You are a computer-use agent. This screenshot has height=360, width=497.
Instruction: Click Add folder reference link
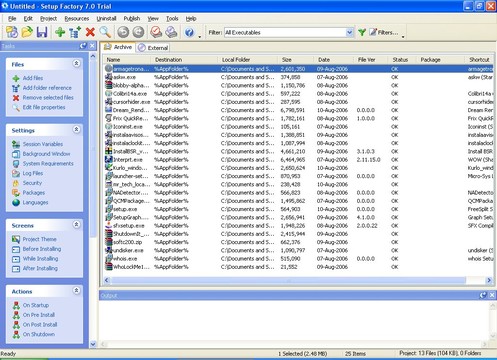pos(47,88)
